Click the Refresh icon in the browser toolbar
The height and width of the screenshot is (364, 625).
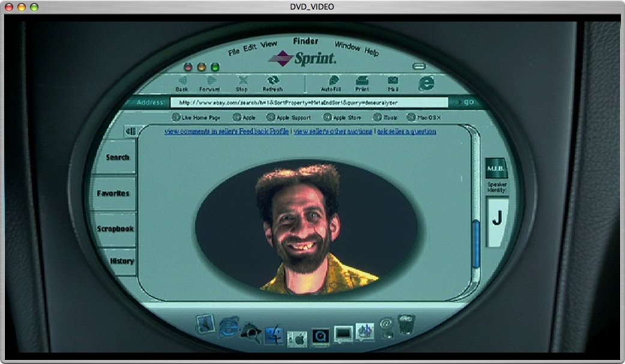[x=274, y=79]
